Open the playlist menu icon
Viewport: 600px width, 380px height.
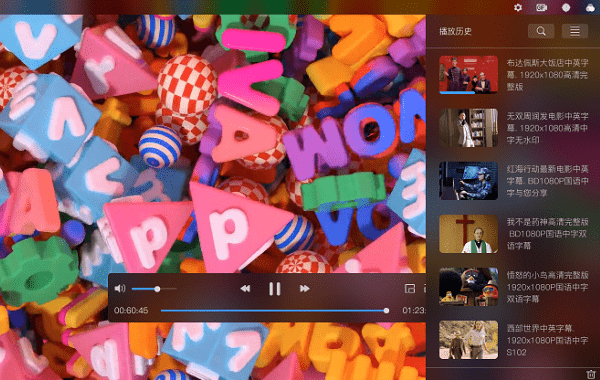pos(575,31)
